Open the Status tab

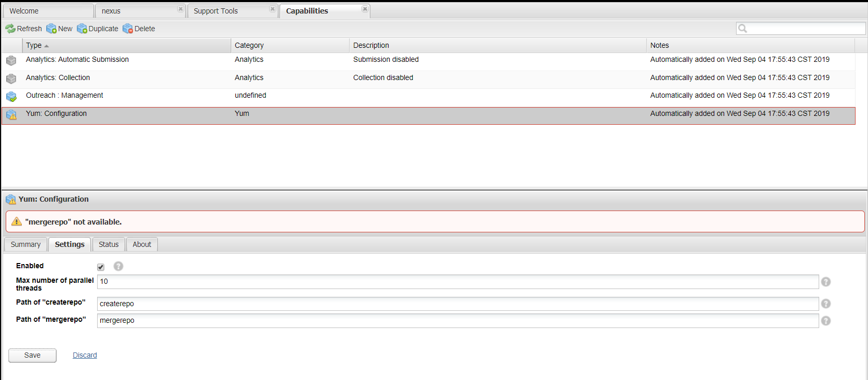tap(109, 244)
